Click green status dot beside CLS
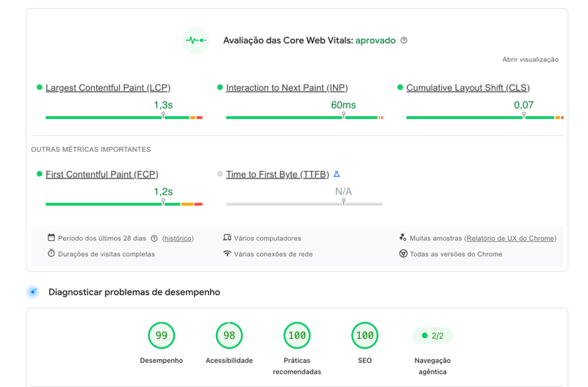 point(400,87)
